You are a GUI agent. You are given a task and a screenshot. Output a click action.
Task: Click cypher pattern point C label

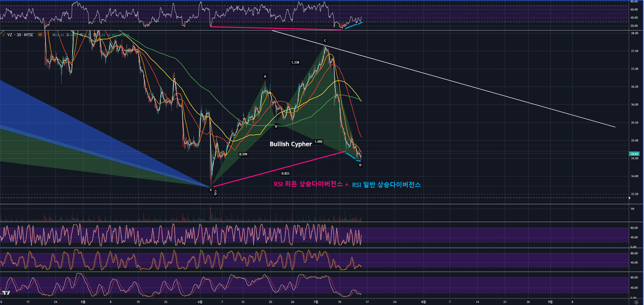tap(325, 41)
